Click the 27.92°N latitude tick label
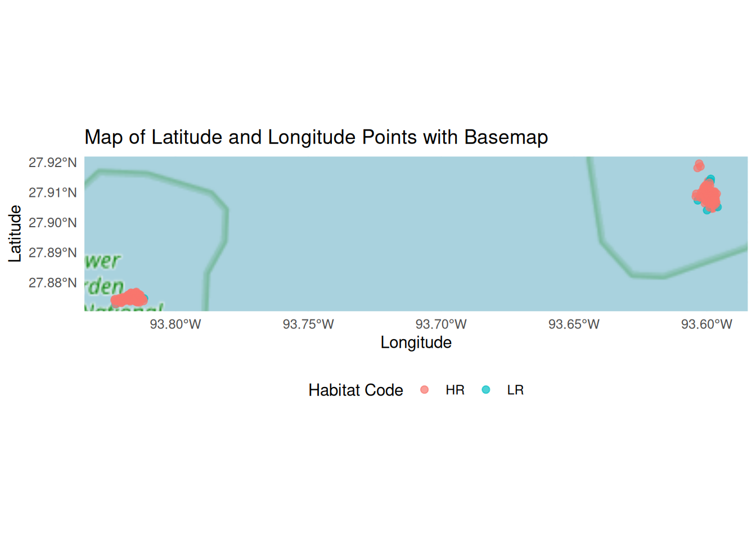The height and width of the screenshot is (540, 756). (x=53, y=163)
